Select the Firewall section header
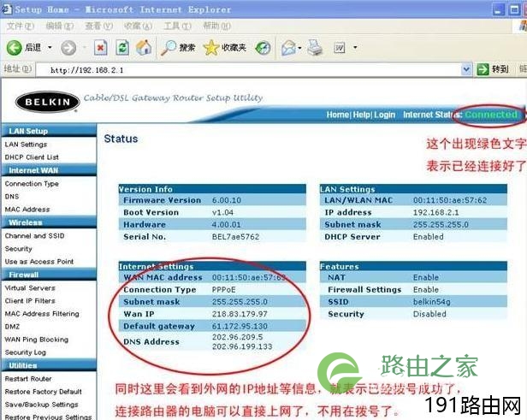 tap(49, 275)
